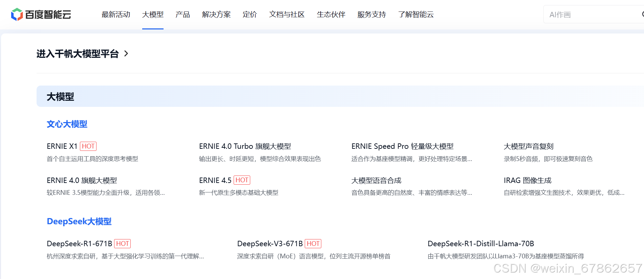Open the 产品 menu
Viewport: 644px width, 279px height.
coord(183,15)
